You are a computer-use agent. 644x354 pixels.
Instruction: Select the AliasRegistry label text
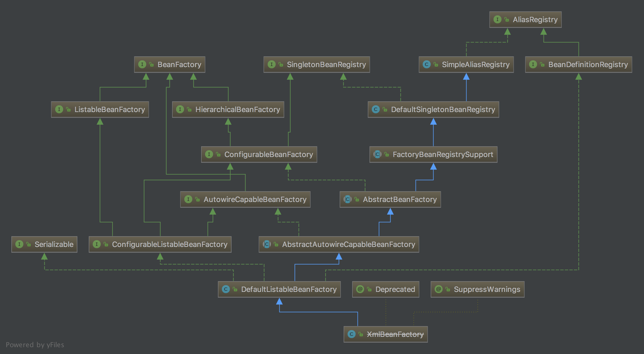[535, 20]
